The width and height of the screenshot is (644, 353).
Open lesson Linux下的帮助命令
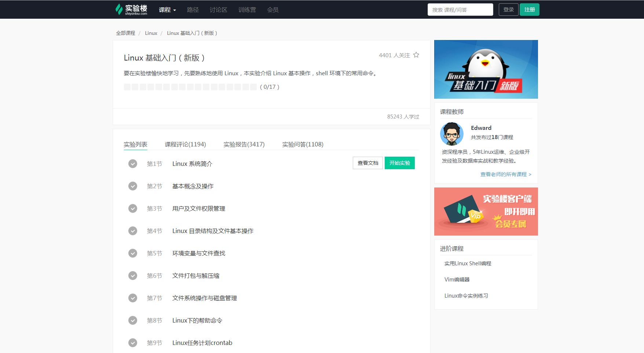(197, 320)
